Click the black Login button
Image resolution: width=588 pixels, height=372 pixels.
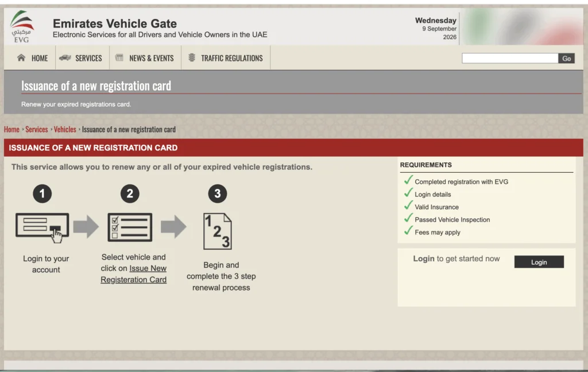coord(539,262)
